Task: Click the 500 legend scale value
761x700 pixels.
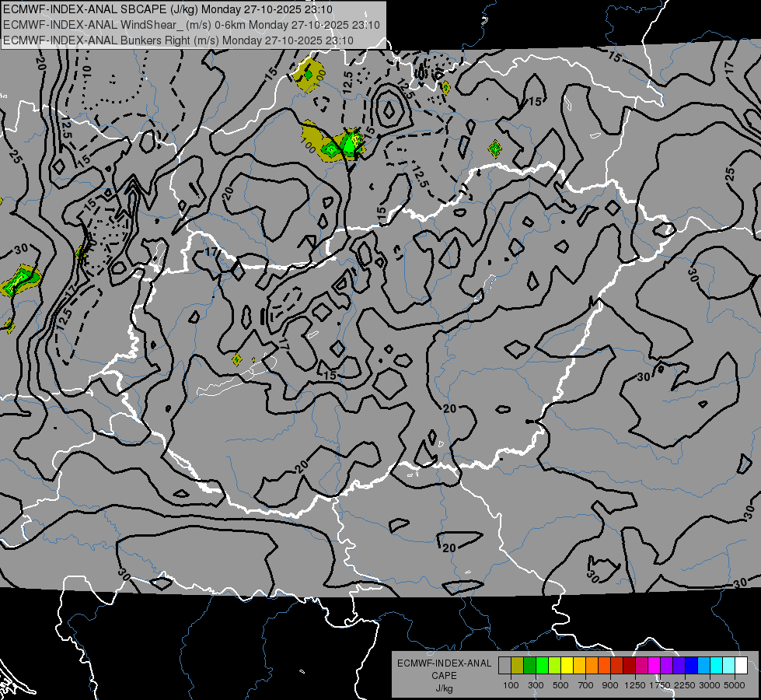Action: tap(560, 685)
